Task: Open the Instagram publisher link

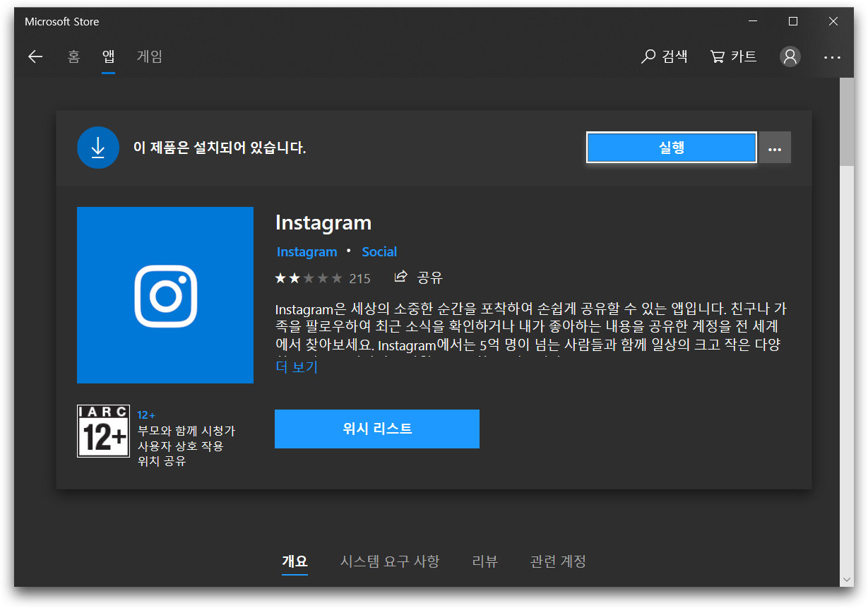Action: click(307, 252)
